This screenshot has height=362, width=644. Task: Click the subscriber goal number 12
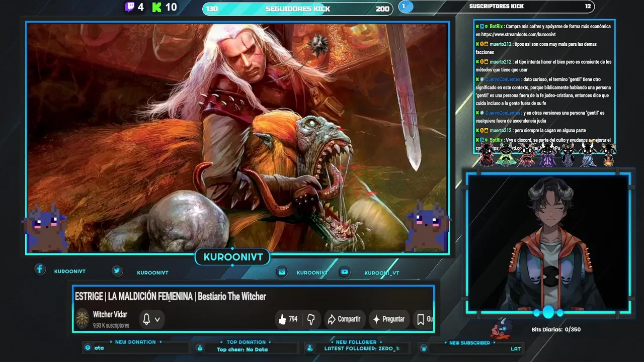tap(588, 7)
